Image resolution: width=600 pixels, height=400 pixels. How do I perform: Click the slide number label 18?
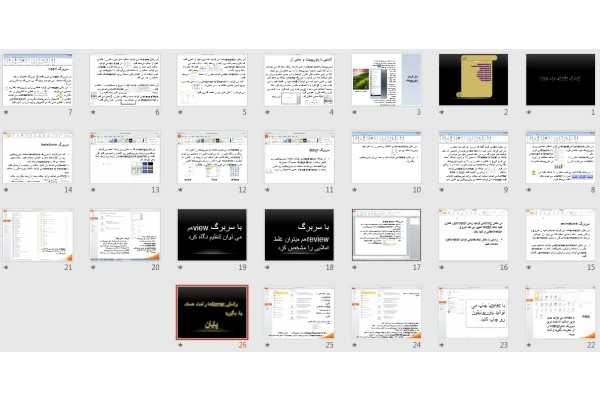(329, 267)
